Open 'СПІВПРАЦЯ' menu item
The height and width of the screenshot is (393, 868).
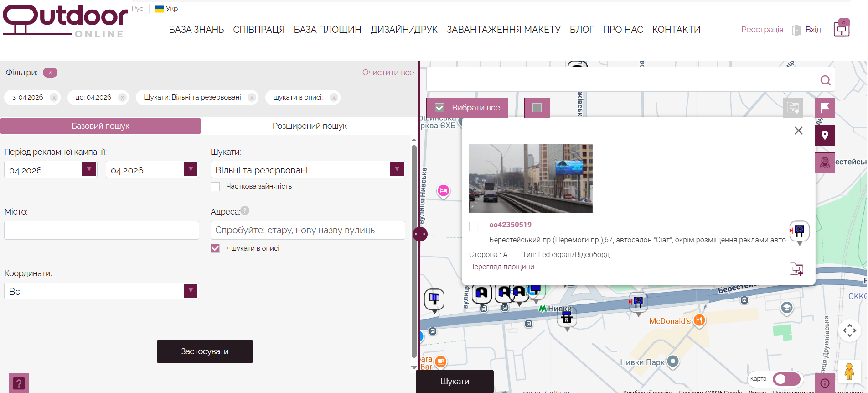pos(259,30)
